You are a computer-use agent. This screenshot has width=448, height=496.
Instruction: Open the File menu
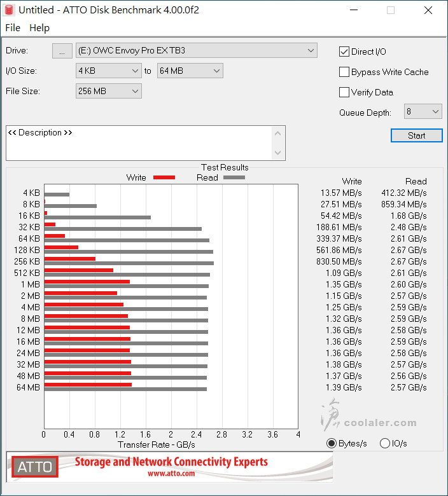click(13, 28)
